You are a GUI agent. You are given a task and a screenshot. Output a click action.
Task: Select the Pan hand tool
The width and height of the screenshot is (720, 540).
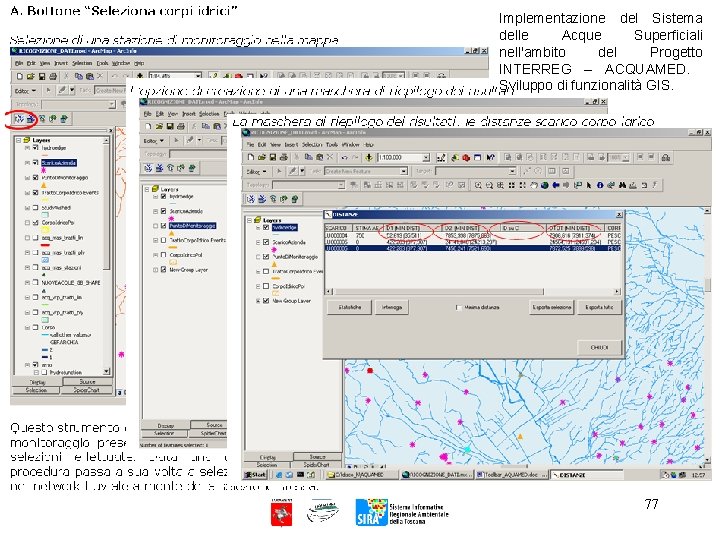tap(534, 185)
